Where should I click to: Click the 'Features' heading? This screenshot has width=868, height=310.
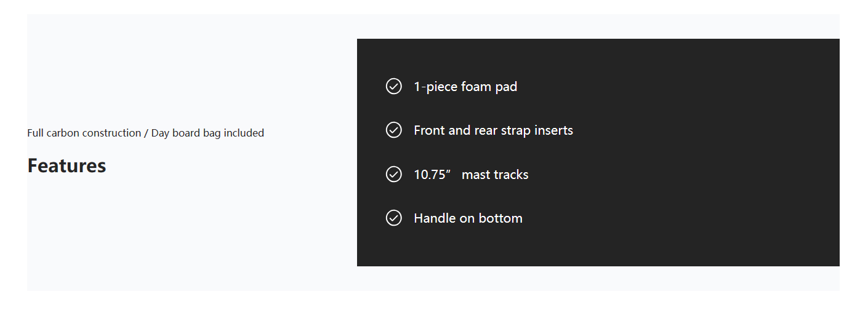click(66, 166)
